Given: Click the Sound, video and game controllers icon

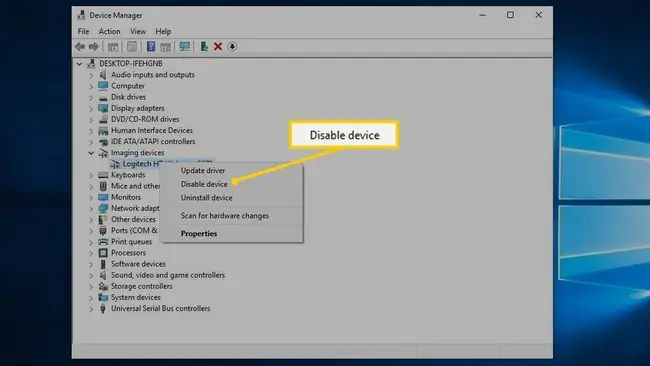Looking at the screenshot, I should tap(103, 275).
